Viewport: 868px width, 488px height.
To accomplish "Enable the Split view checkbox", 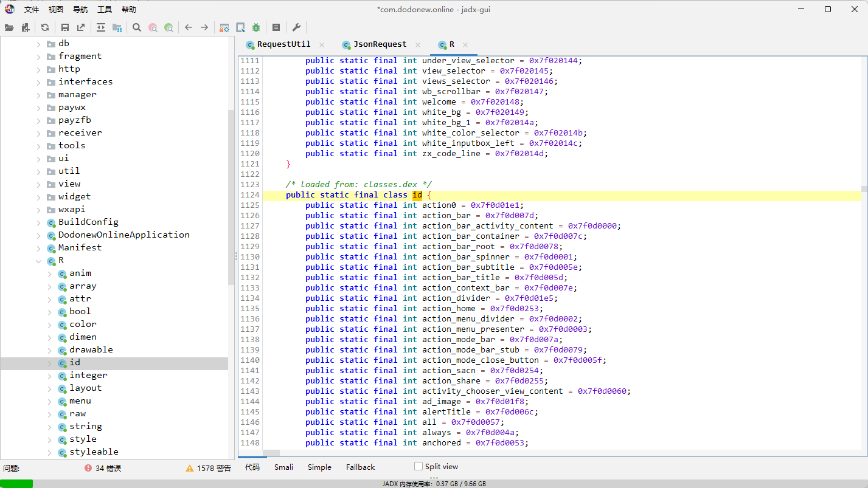I will (x=418, y=466).
